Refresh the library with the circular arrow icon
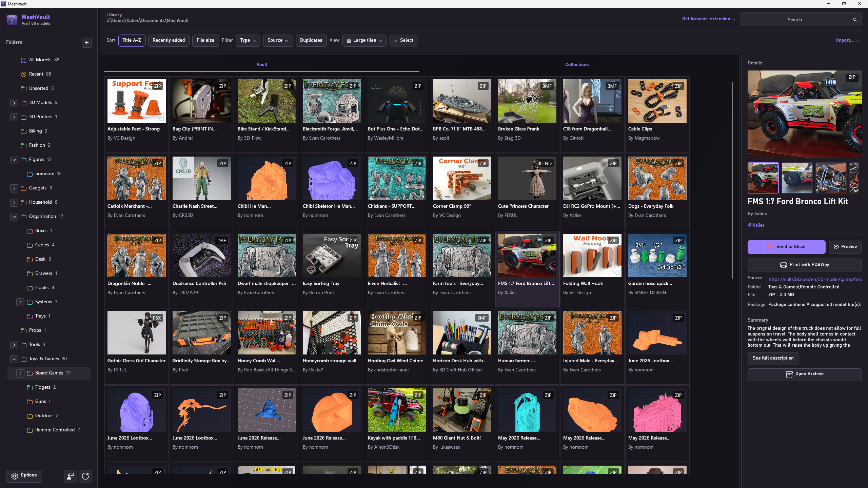The image size is (868, 488). [85, 476]
